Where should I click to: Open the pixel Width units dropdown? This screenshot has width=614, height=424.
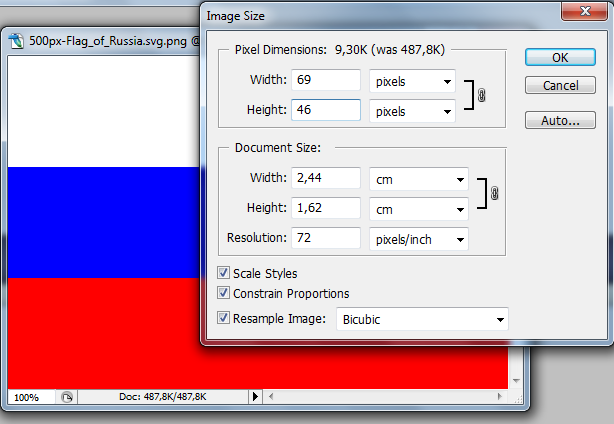point(412,81)
